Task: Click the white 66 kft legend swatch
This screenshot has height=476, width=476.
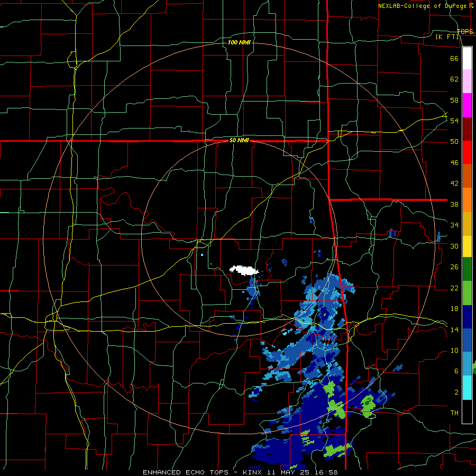Action: point(467,58)
